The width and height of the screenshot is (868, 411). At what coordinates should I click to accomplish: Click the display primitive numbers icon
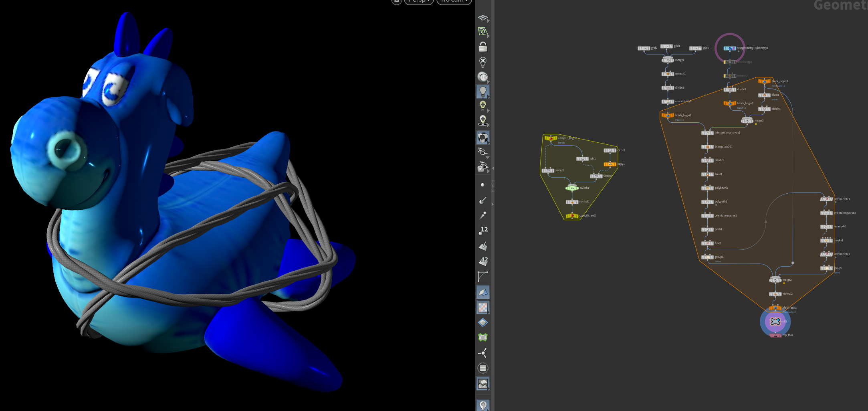(x=483, y=261)
